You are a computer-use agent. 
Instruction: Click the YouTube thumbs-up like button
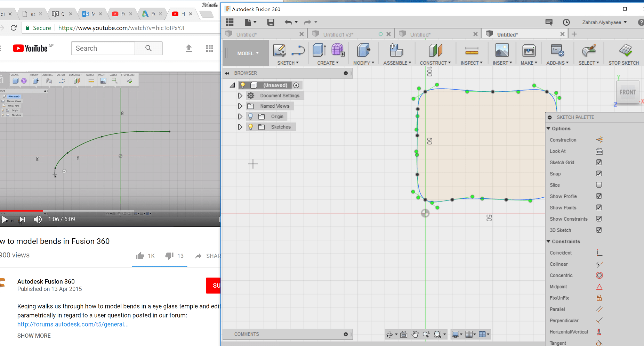click(x=140, y=256)
